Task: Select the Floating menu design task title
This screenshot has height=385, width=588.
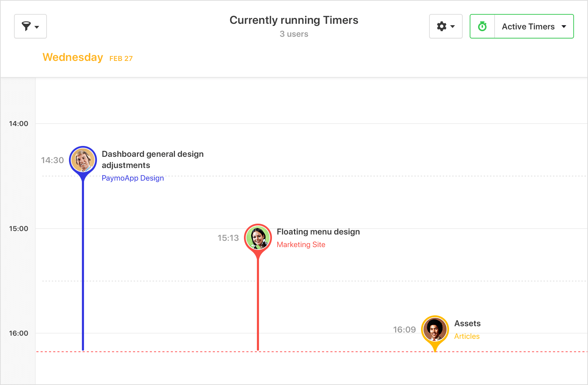Action: (318, 231)
